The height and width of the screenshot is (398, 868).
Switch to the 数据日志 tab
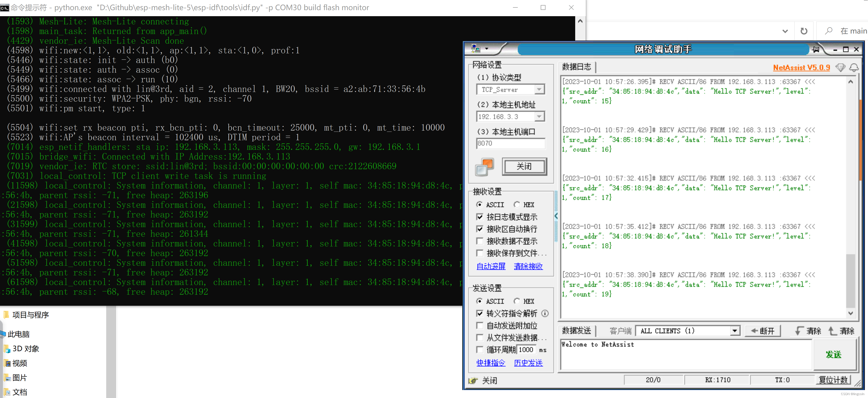click(576, 67)
